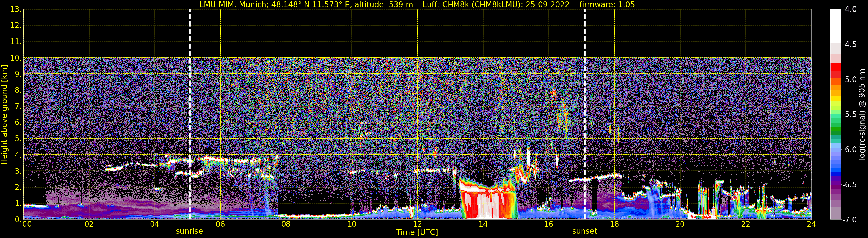Click the 10. tick on the height axis
Image resolution: width=868 pixels, height=238 pixels.
[16, 58]
